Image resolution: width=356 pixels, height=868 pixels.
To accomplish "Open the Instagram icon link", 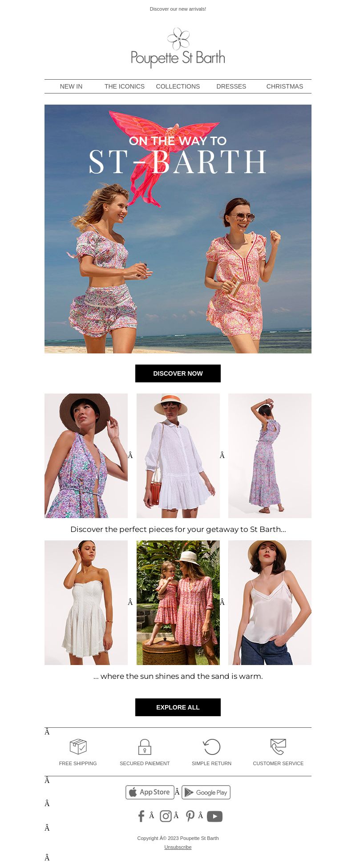I will coord(166,816).
